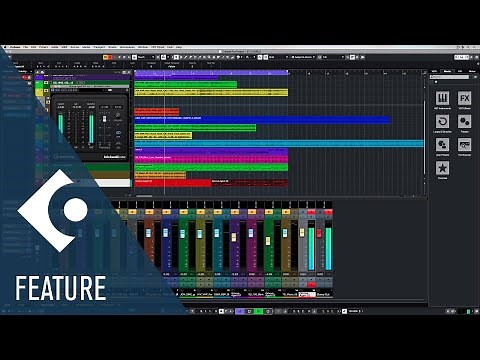The image size is (480, 360).
Task: Deactivate all solo states with red S toolbar button
Action: [x=110, y=57]
